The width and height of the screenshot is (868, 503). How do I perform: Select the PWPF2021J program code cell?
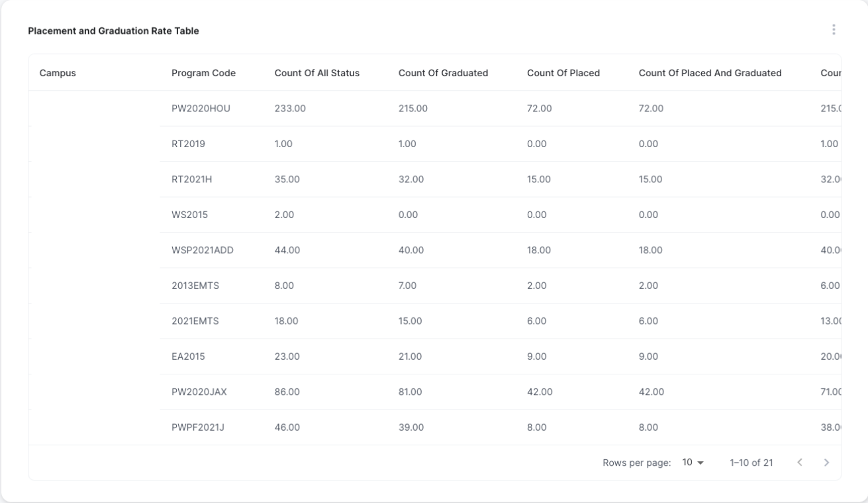click(198, 427)
